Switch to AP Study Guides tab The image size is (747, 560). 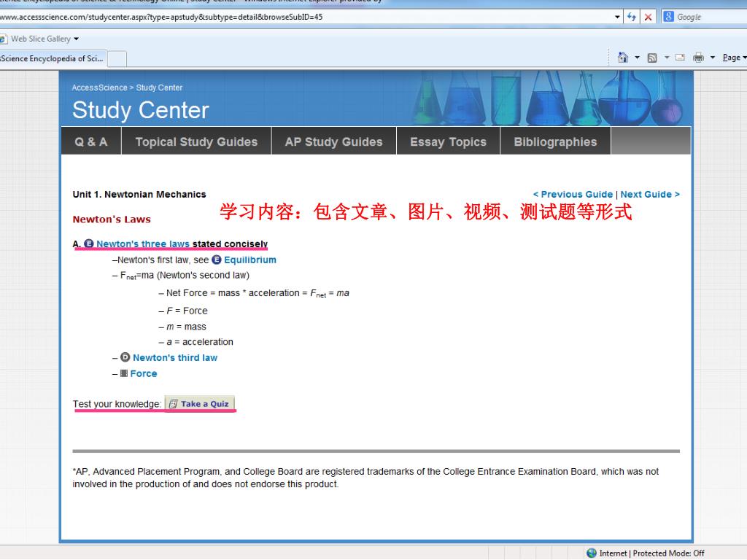point(333,141)
